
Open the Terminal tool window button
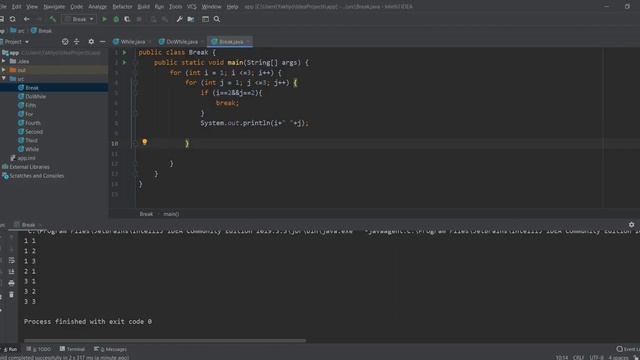tap(72, 349)
